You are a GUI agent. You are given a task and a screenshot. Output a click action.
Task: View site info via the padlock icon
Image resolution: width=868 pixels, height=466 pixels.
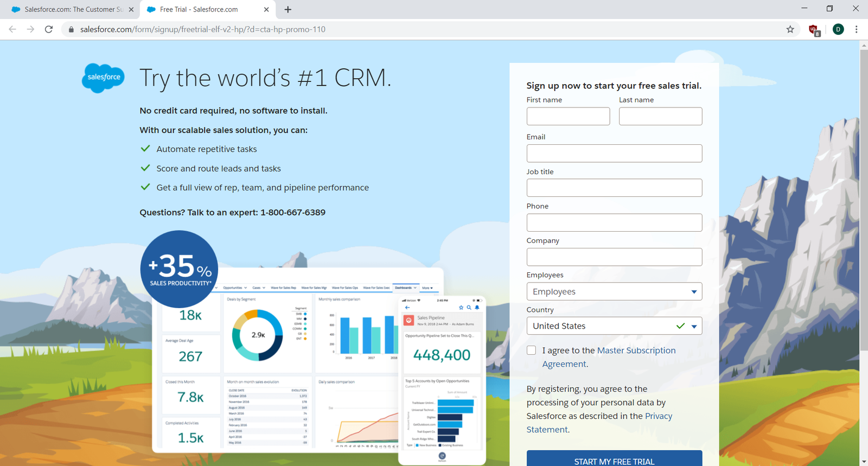71,29
